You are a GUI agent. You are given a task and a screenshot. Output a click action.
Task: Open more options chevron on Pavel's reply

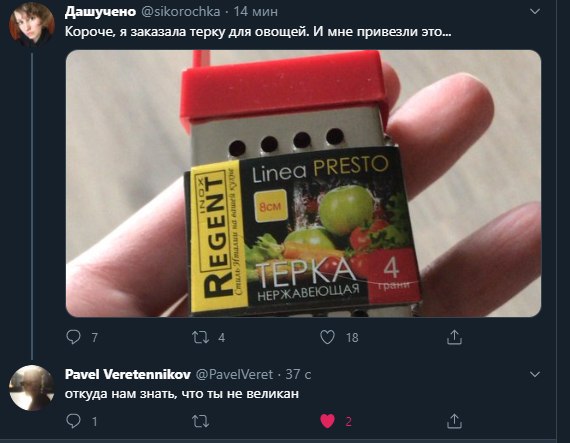click(535, 374)
